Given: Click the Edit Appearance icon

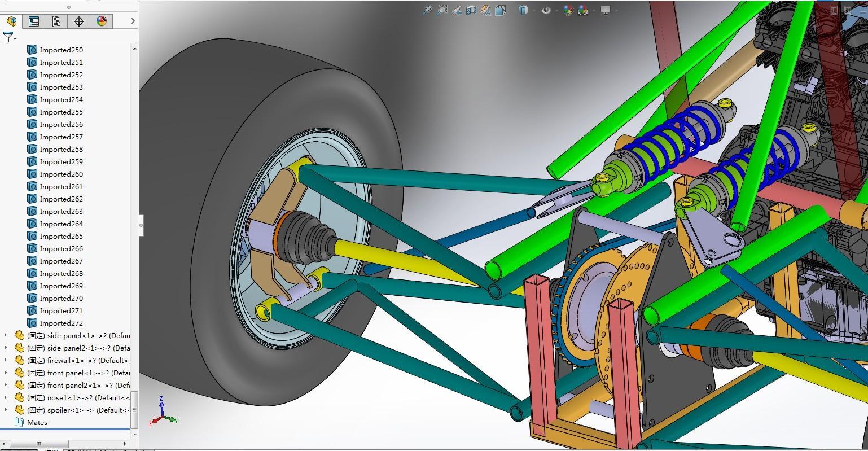Looking at the screenshot, I should point(568,10).
